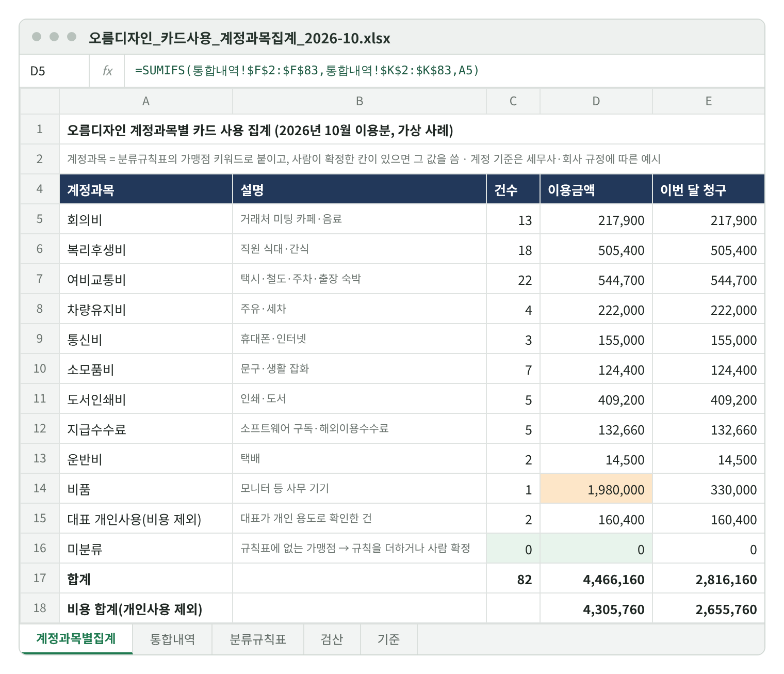This screenshot has height=674, width=784.
Task: Select column A header
Action: pyautogui.click(x=146, y=101)
